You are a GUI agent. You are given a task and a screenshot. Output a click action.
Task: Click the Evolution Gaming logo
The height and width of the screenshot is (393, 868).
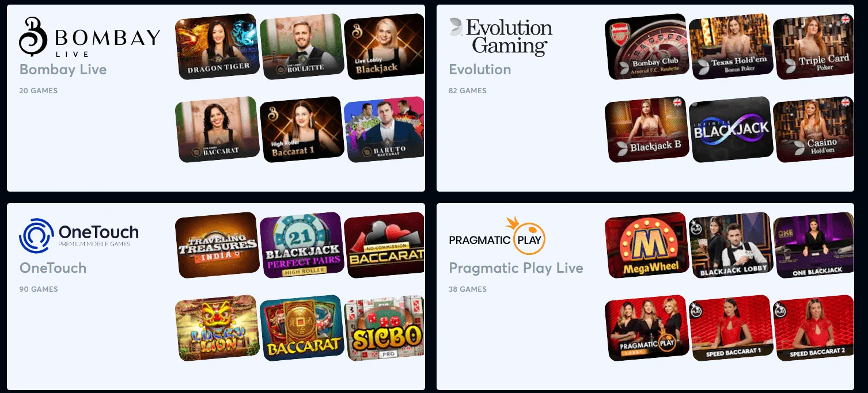tap(501, 36)
